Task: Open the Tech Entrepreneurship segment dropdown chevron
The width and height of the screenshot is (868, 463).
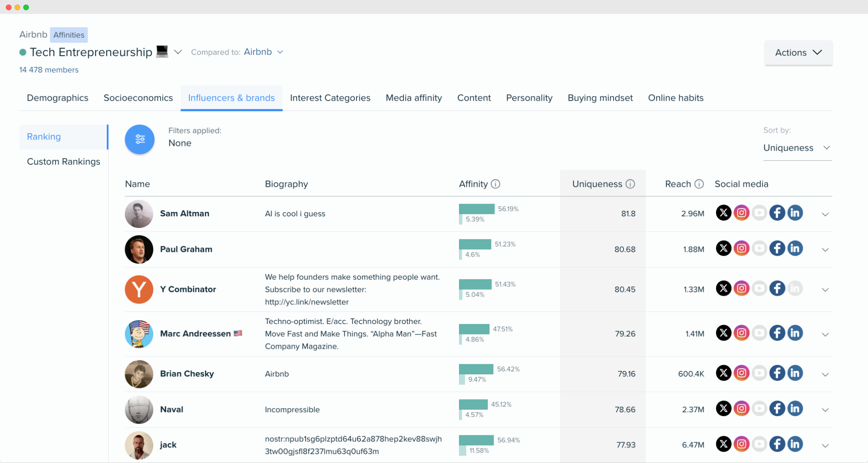Action: tap(178, 52)
